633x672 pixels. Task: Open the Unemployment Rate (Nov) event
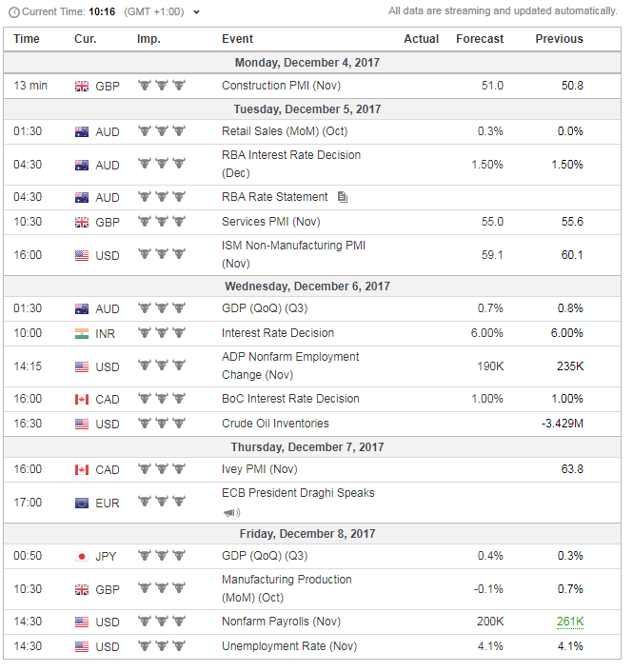(289, 646)
